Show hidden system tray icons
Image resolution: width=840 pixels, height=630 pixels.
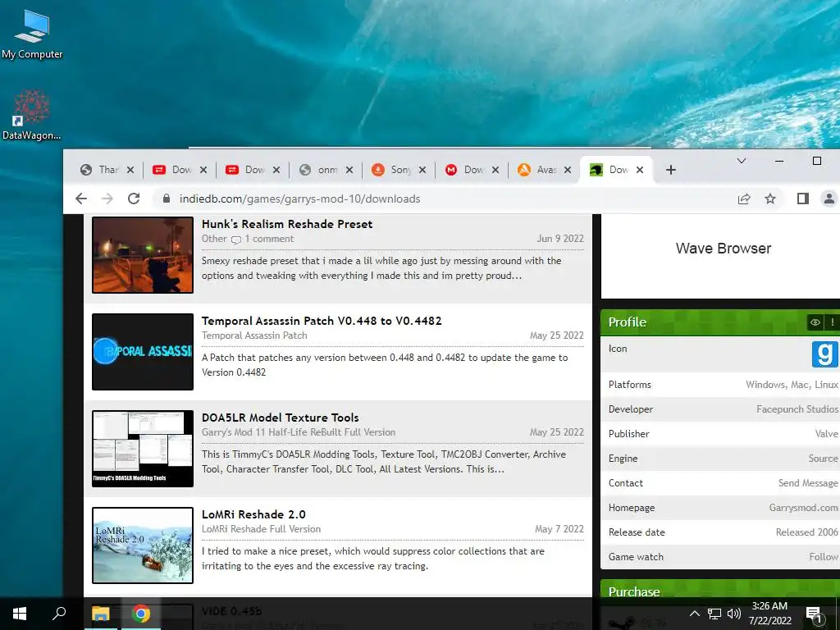694,614
